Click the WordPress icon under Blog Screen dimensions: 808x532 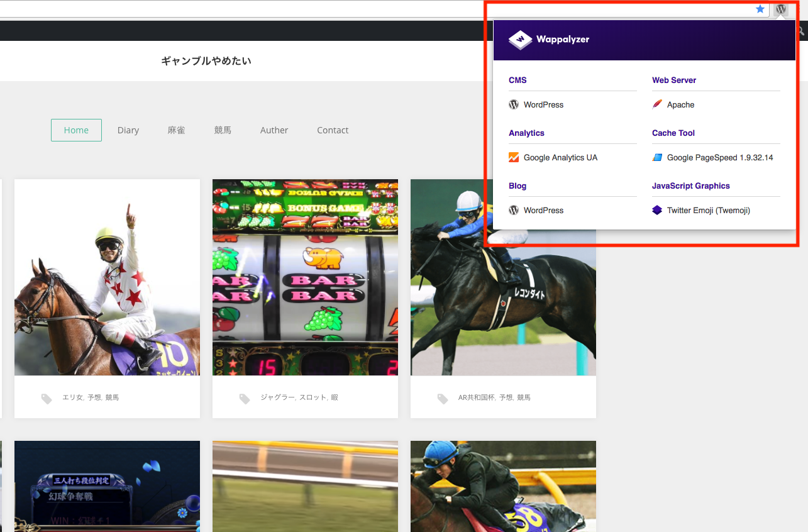click(x=514, y=210)
